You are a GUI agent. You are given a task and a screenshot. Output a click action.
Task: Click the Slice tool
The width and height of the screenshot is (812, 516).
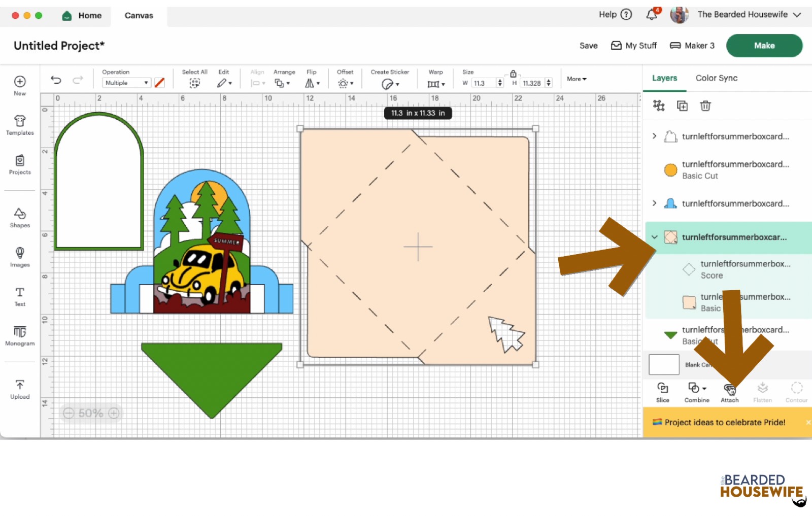(x=663, y=392)
